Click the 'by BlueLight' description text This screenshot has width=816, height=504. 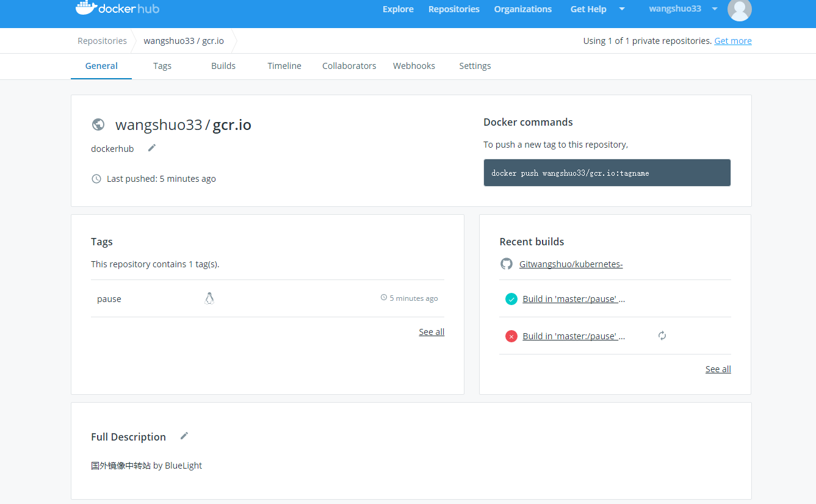click(x=177, y=466)
